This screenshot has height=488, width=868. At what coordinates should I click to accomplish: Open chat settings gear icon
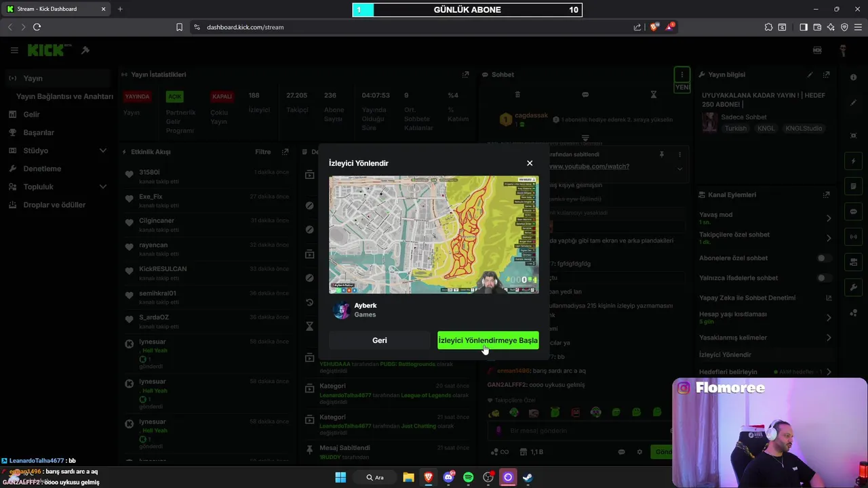(x=639, y=452)
